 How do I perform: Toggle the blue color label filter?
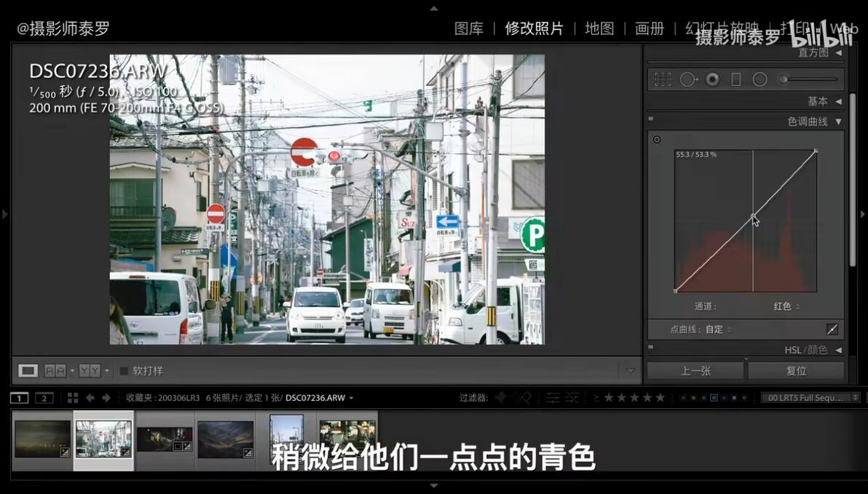coord(714,398)
